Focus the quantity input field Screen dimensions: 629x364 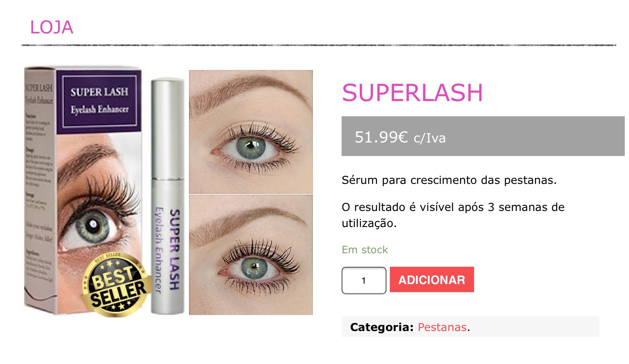[x=364, y=280]
